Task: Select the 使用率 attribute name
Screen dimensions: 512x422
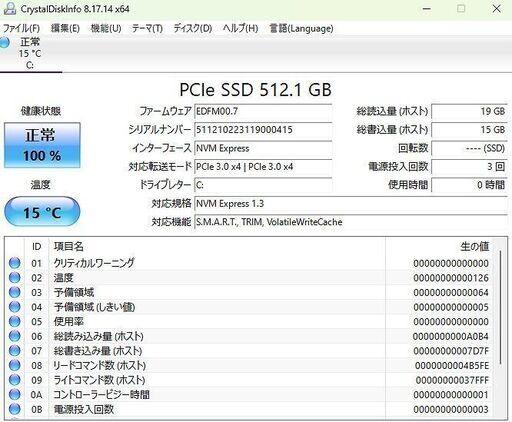Action: click(68, 322)
